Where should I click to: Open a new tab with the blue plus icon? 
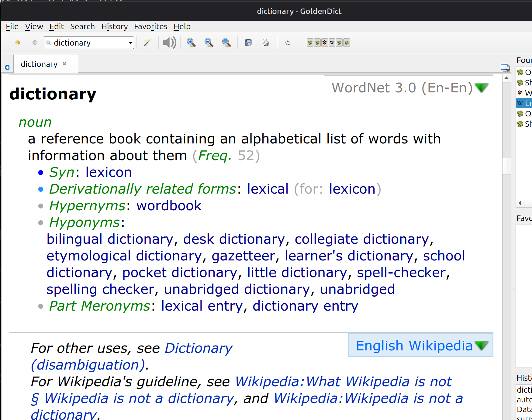pyautogui.click(x=7, y=67)
